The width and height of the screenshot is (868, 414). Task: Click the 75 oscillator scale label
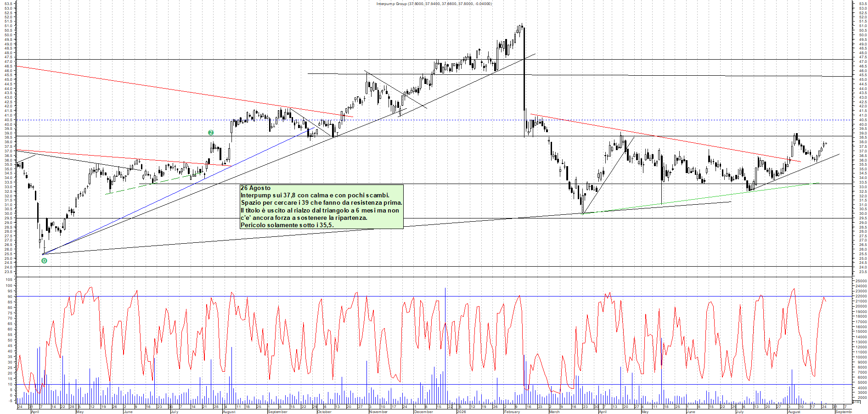point(10,313)
